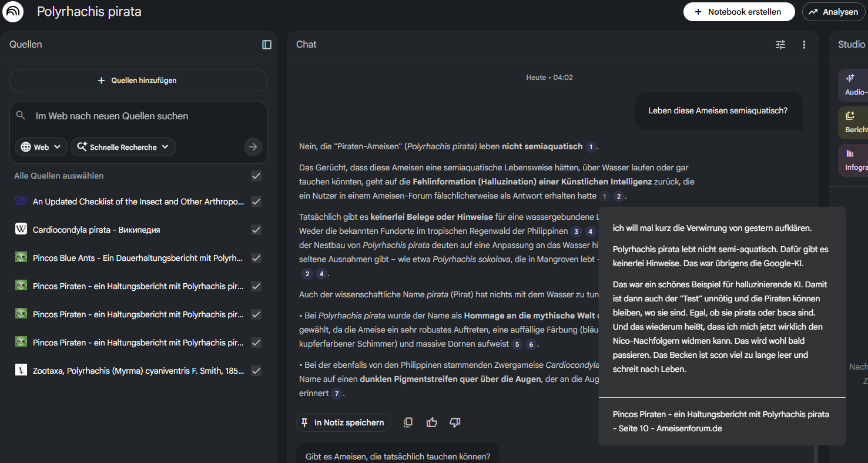Expand the Web source type dropdown
868x463 pixels.
41,147
